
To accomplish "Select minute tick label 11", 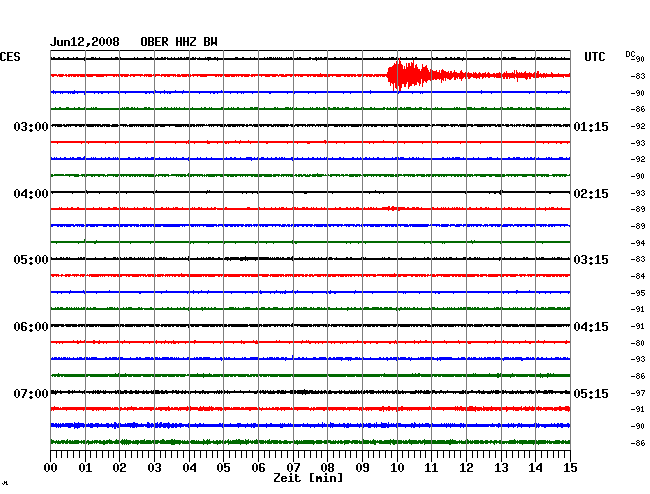I will pyautogui.click(x=431, y=468).
